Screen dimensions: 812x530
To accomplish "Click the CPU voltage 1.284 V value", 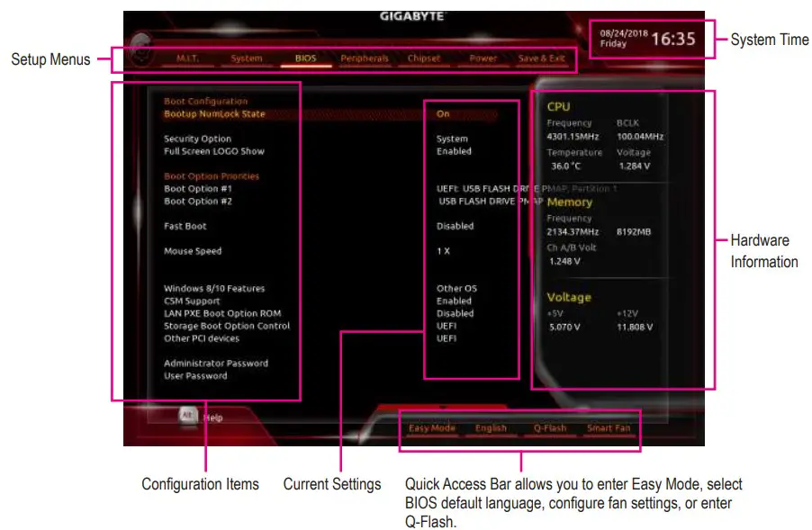I will (635, 166).
